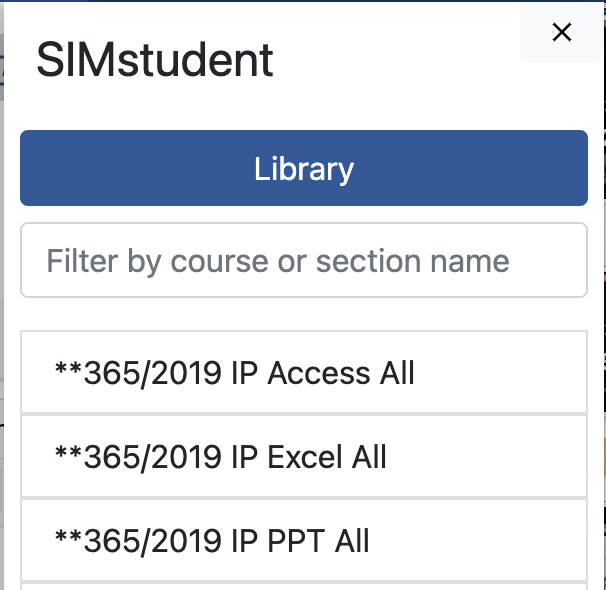Close the SIMstudent panel with the X
Image resolution: width=606 pixels, height=590 pixels.
click(x=562, y=32)
